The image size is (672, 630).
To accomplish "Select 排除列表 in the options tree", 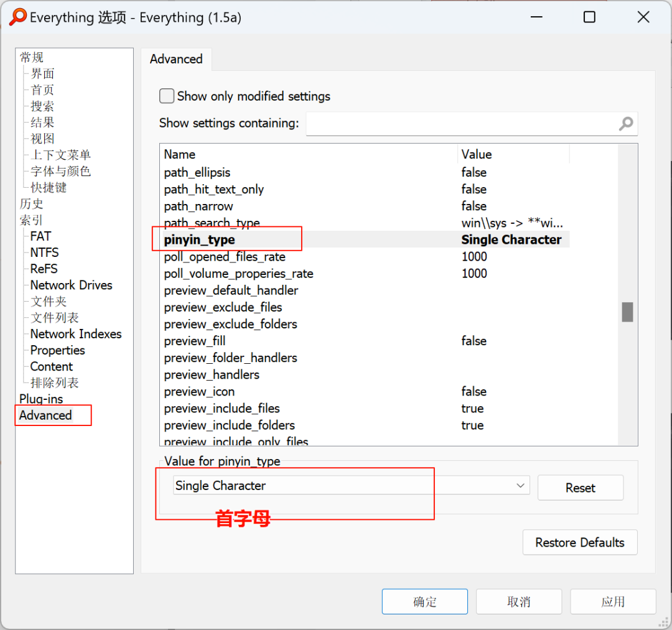I will pos(54,382).
